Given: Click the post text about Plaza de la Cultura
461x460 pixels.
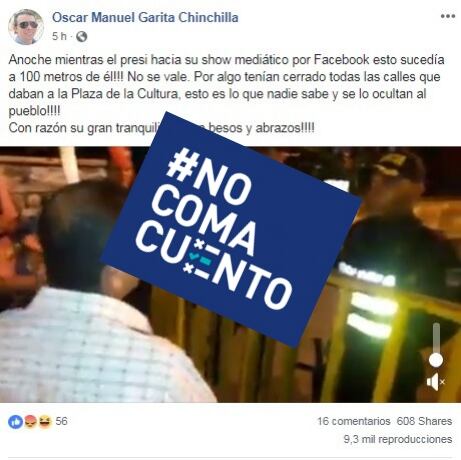Looking at the screenshot, I should [226, 94].
